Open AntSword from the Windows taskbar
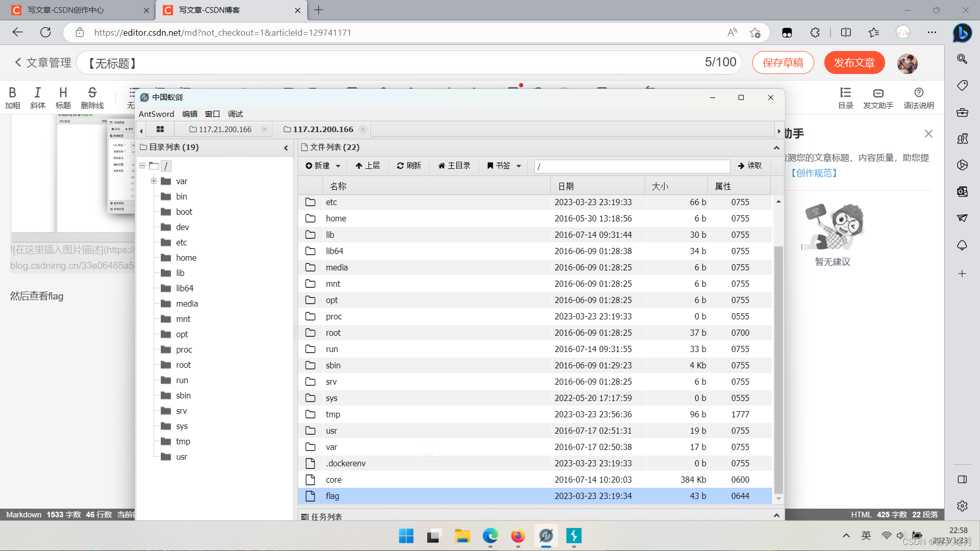 pyautogui.click(x=546, y=536)
